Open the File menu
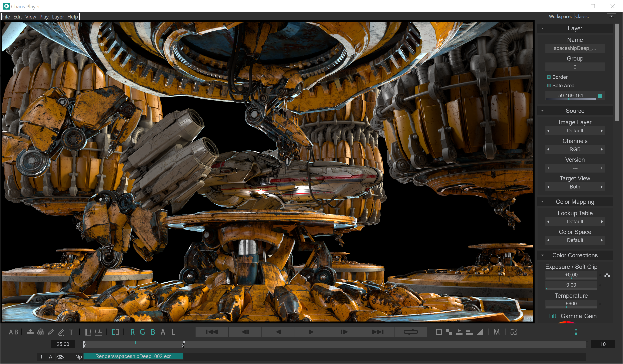The height and width of the screenshot is (364, 623). 6,17
